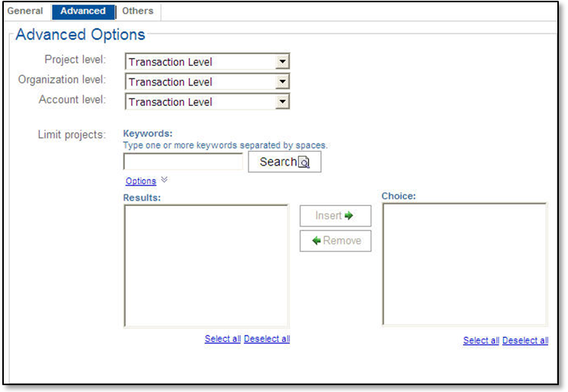Click the green Insert arrow icon
Screen dimensions: 568x392
click(349, 216)
